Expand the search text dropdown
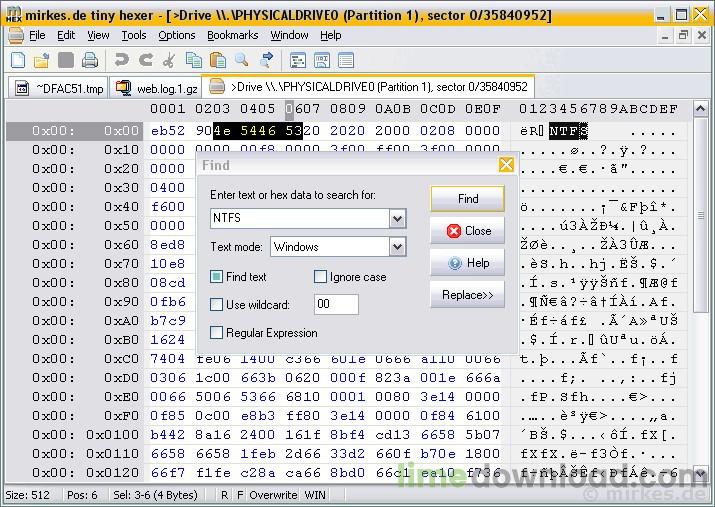This screenshot has height=507, width=715. point(397,218)
